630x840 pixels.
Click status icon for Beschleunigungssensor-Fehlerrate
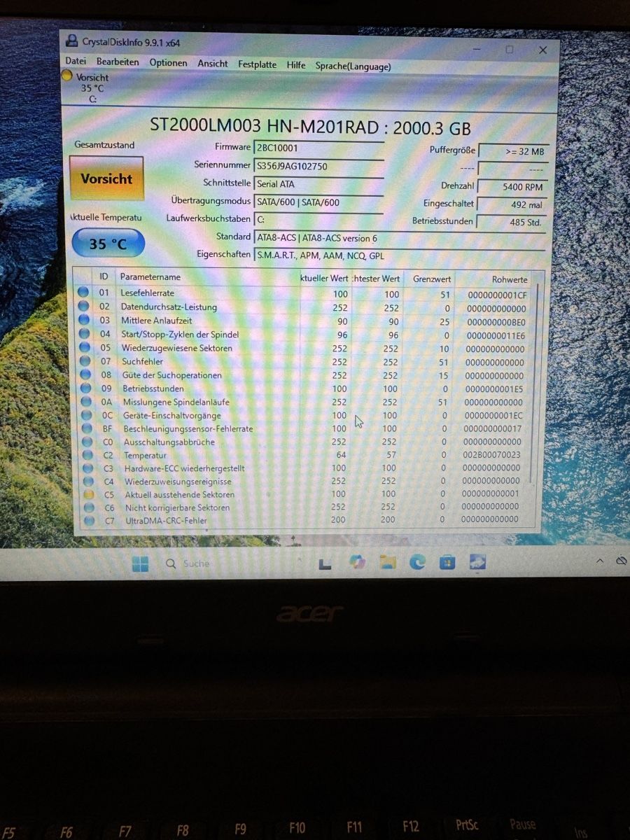click(x=87, y=428)
